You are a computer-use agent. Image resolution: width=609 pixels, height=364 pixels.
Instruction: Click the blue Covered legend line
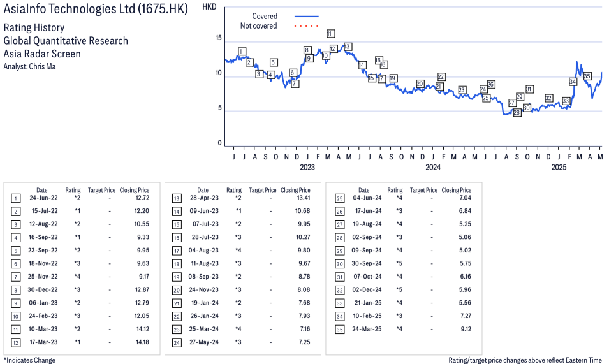coord(307,17)
